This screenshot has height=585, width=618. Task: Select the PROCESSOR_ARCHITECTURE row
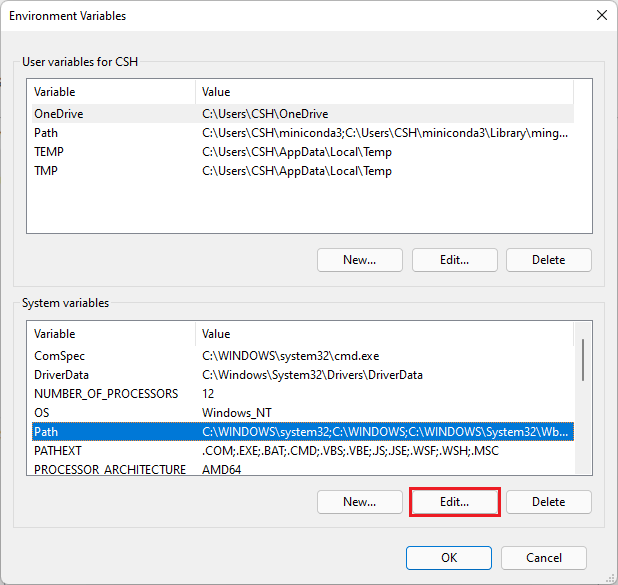(303, 468)
